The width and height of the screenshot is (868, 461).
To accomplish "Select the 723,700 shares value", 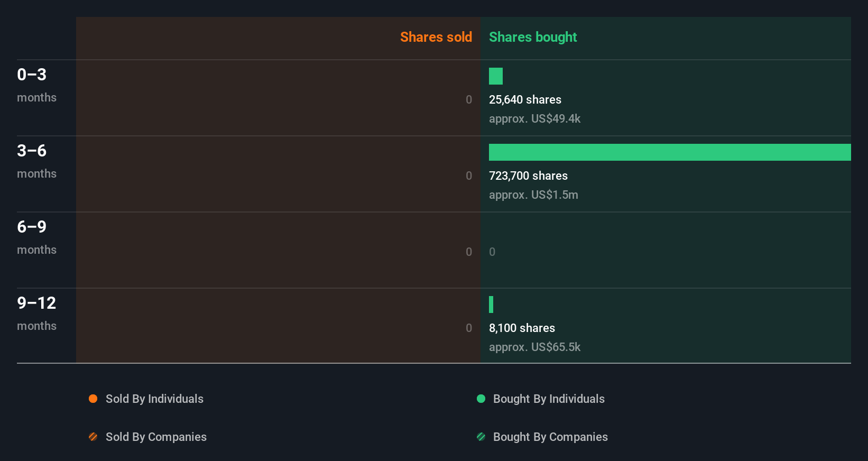I will point(528,176).
